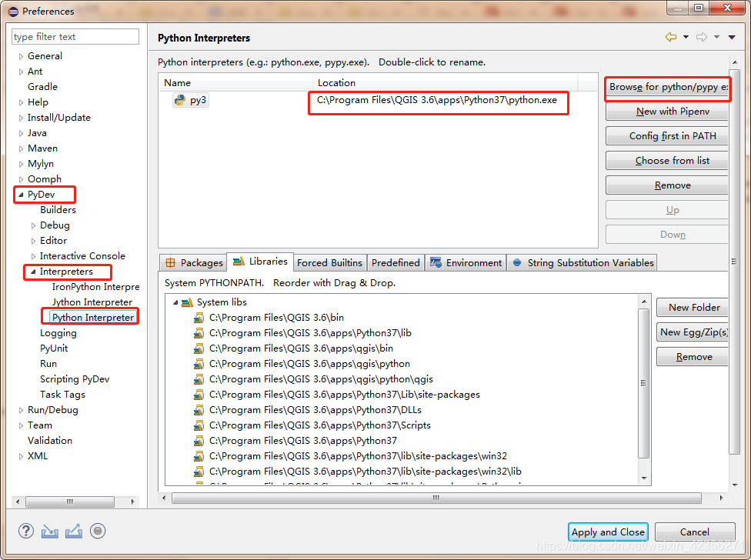The width and height of the screenshot is (751, 560).
Task: Click the main panel horizontal scrollbar
Action: coord(436,498)
